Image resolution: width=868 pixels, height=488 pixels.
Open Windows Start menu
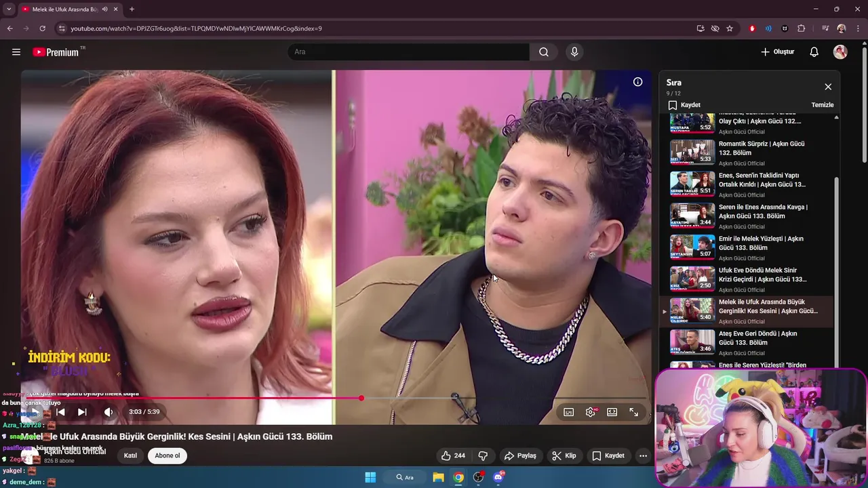point(370,477)
